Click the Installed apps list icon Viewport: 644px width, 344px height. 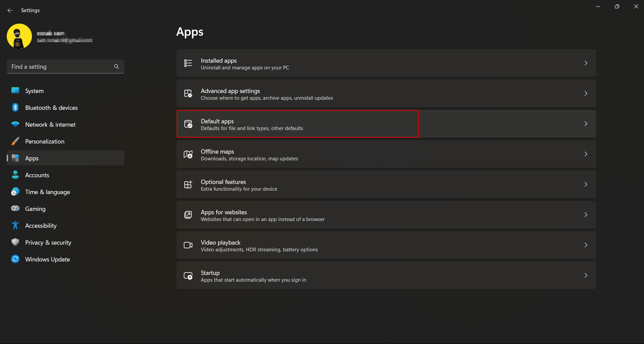[188, 63]
